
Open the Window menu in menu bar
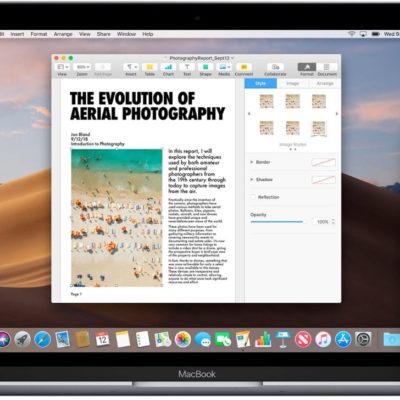point(126,34)
